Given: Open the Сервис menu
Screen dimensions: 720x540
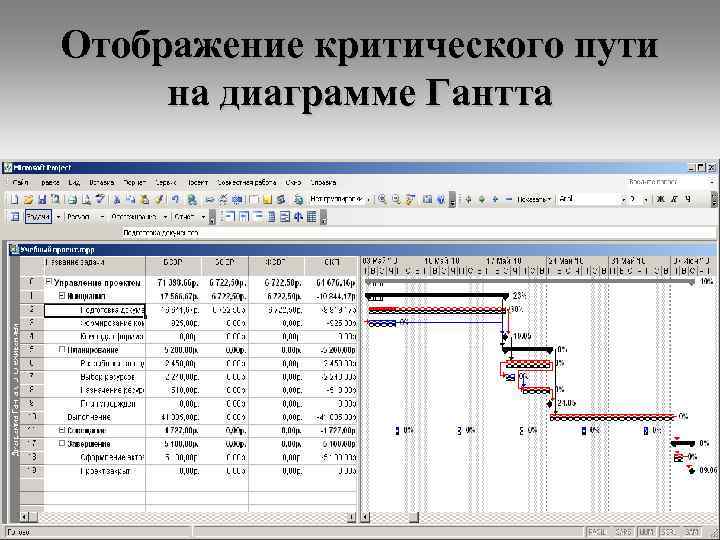Looking at the screenshot, I should click(x=166, y=183).
